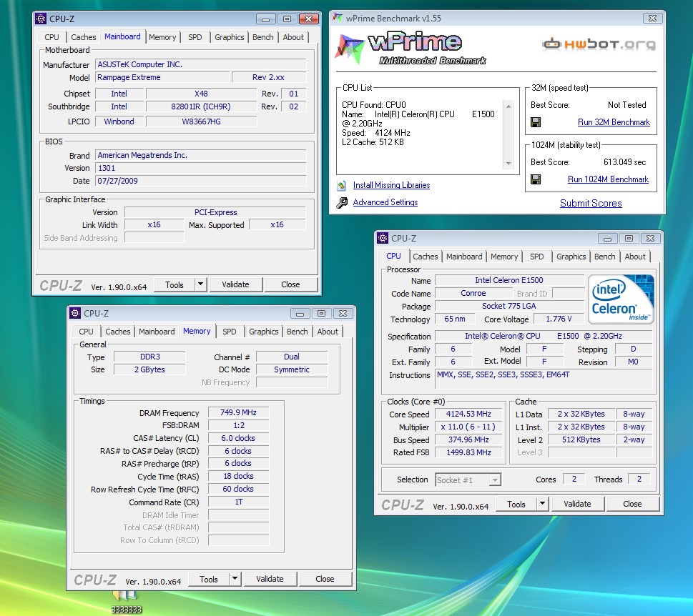Click the Southbridge value 82801IR (ICH9R)
The image size is (693, 616).
pos(201,106)
